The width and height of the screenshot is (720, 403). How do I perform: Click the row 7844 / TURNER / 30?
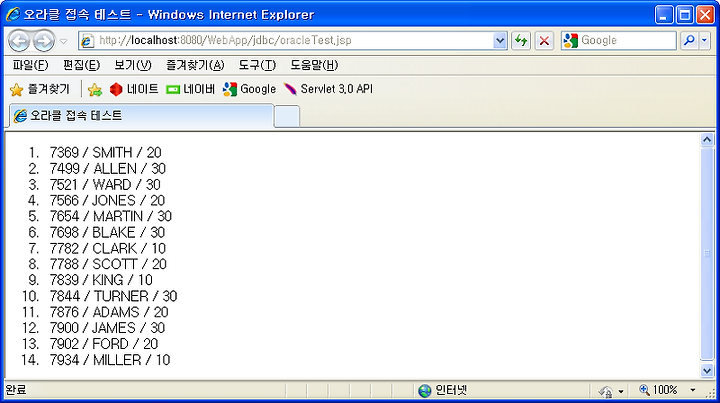[x=113, y=296]
